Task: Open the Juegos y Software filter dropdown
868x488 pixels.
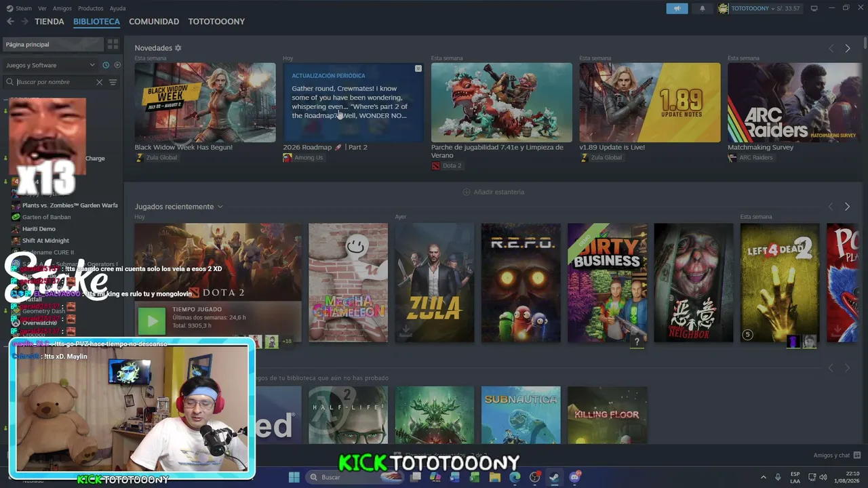Action: [x=50, y=65]
